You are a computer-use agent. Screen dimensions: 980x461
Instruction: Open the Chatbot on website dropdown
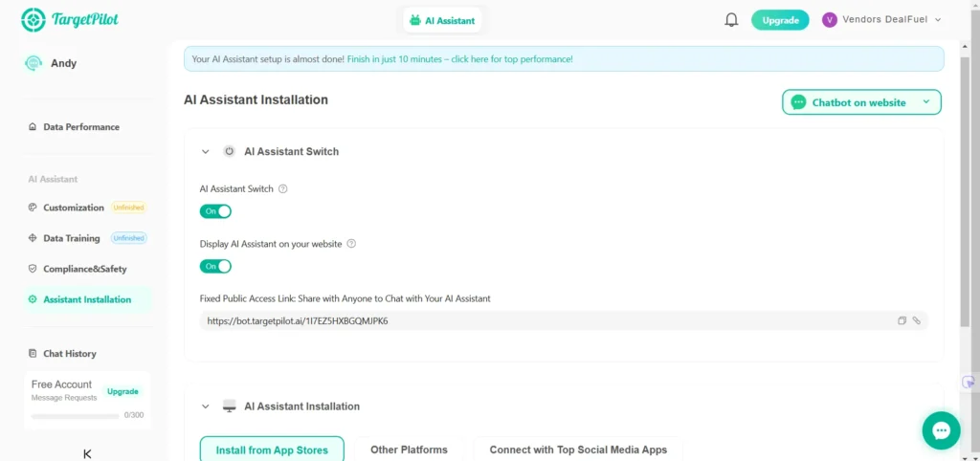click(862, 102)
